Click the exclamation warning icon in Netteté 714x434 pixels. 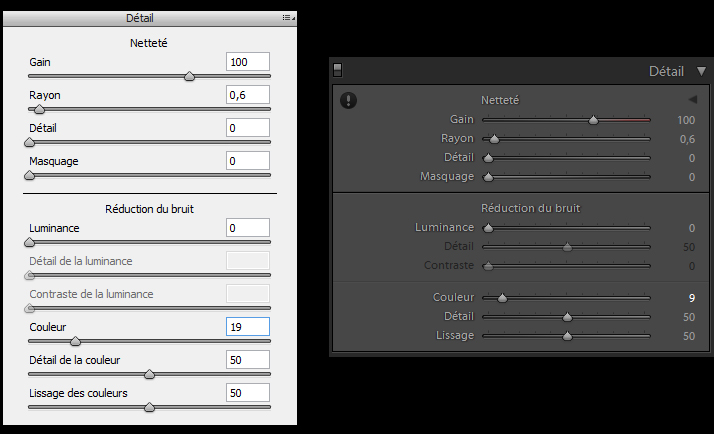coord(348,100)
